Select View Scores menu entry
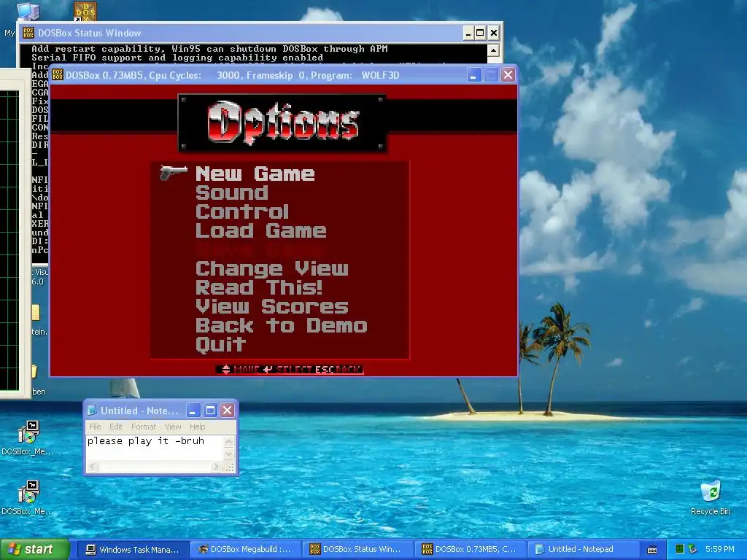 tap(271, 307)
